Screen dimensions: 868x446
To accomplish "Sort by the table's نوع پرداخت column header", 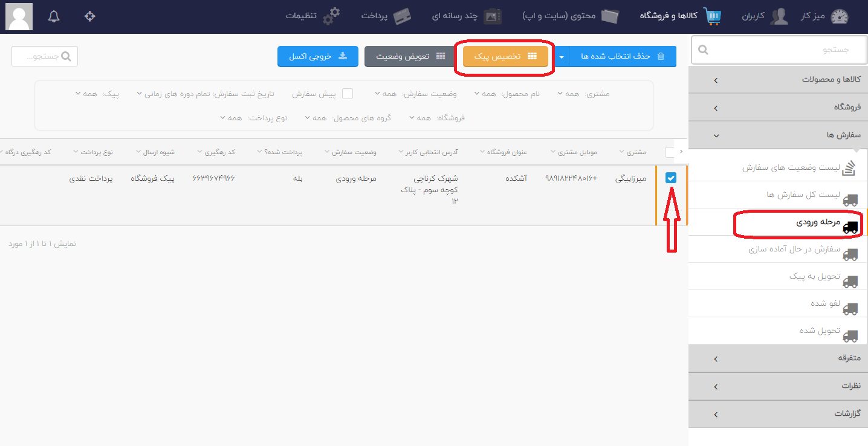I will coord(92,152).
